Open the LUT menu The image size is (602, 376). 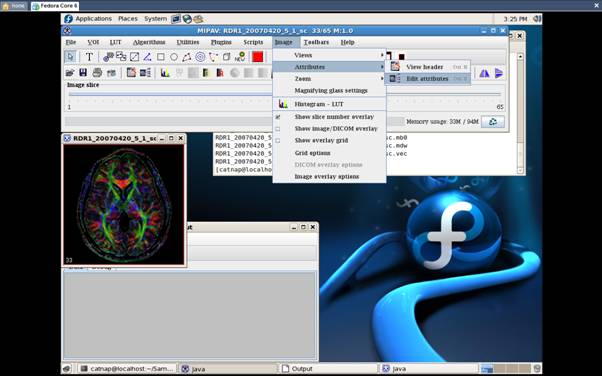pos(115,42)
